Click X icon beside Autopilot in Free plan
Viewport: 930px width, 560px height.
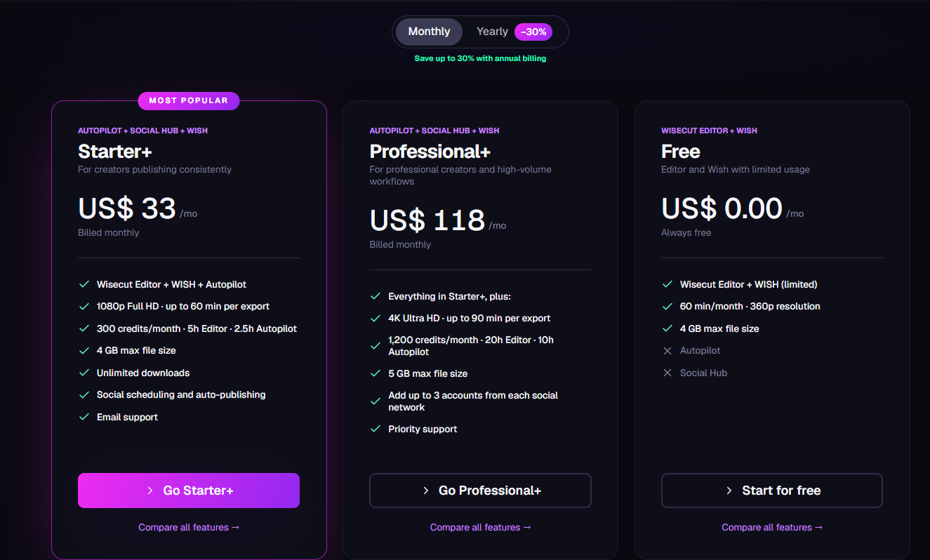click(x=667, y=350)
